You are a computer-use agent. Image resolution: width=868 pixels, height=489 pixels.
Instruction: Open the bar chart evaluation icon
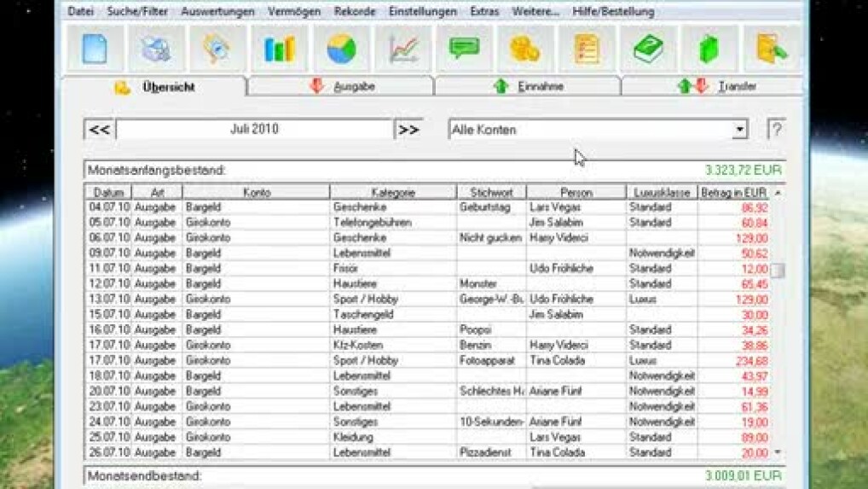pos(280,49)
